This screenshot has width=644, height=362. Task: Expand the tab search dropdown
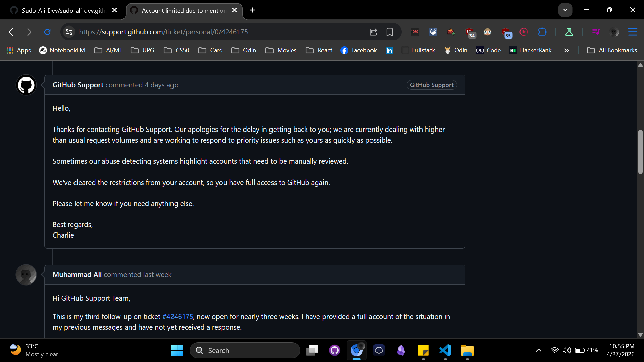tap(565, 10)
